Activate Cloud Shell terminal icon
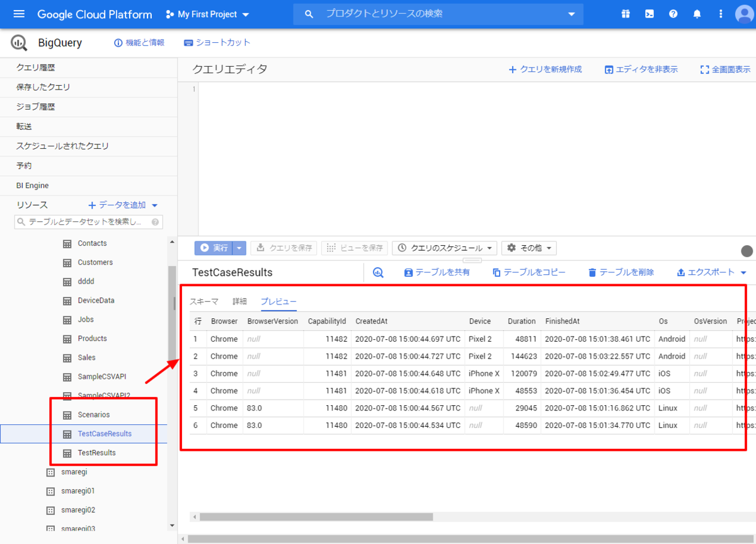 click(x=650, y=14)
